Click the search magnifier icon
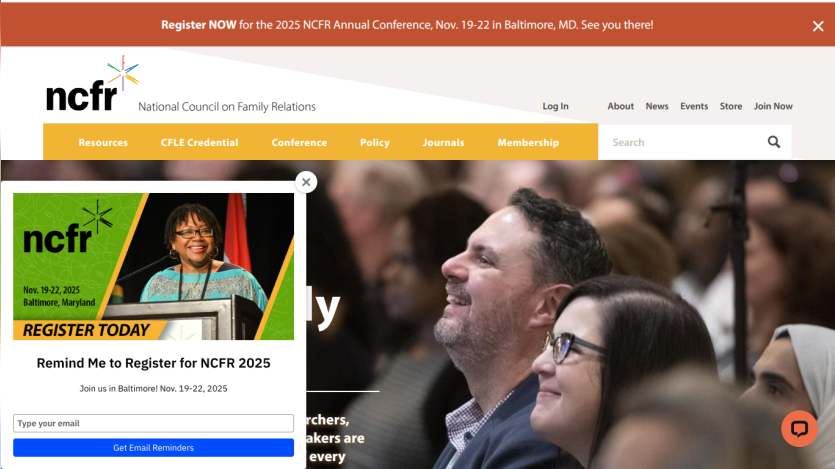The height and width of the screenshot is (469, 835). (774, 142)
